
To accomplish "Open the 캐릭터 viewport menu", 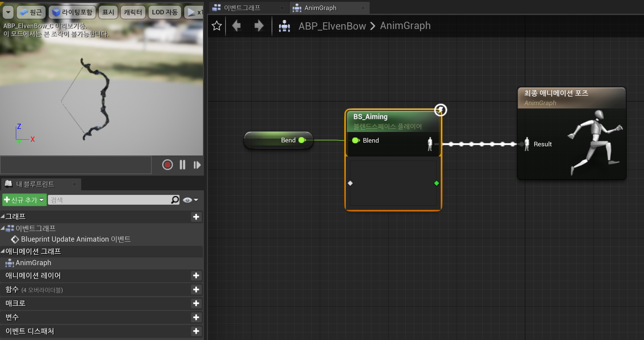I will [133, 12].
